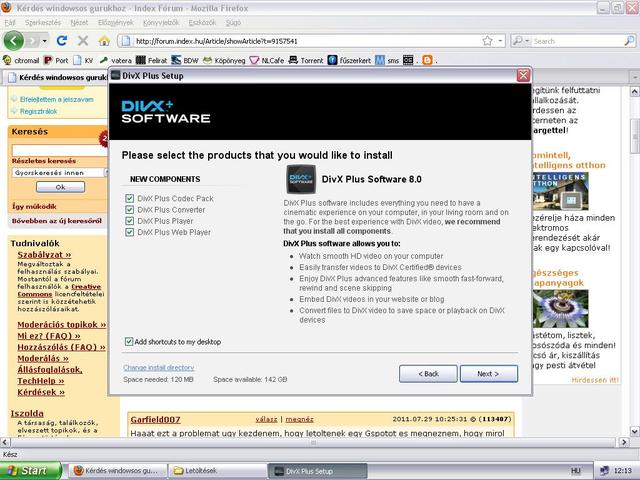Image resolution: width=640 pixels, height=480 pixels.
Task: Open the Garfield007 user link
Action: pyautogui.click(x=156, y=420)
